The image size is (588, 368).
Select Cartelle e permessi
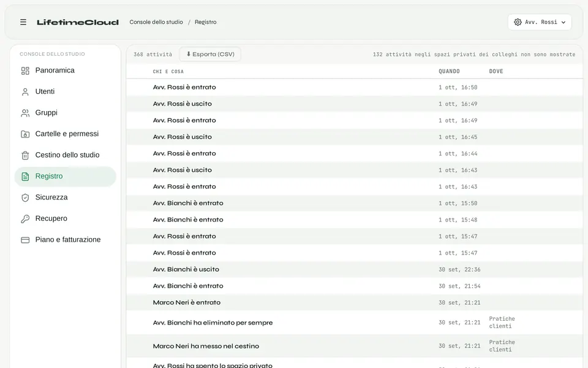point(66,134)
